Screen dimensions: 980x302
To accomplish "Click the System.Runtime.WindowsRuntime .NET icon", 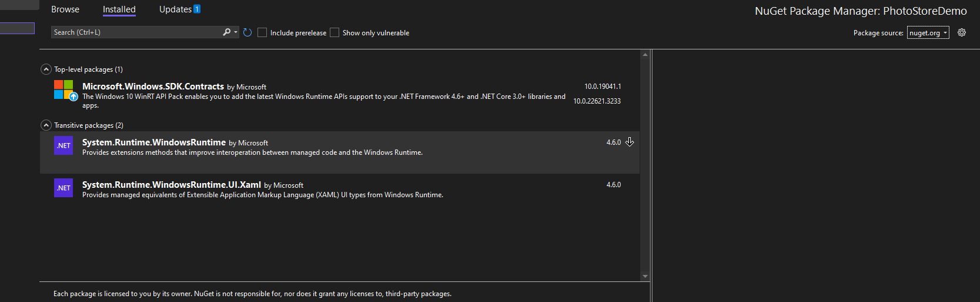I will (63, 145).
